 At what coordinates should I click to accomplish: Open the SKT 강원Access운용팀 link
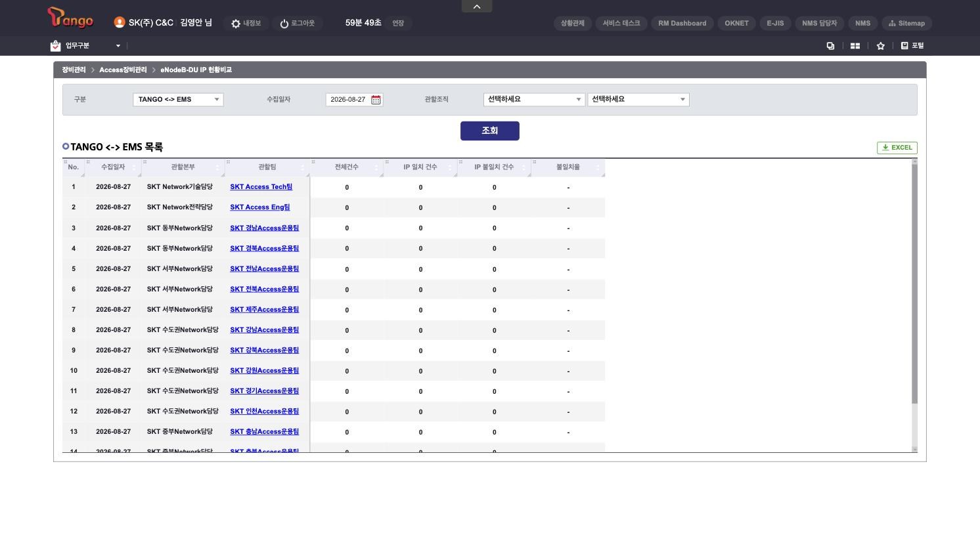coord(265,371)
